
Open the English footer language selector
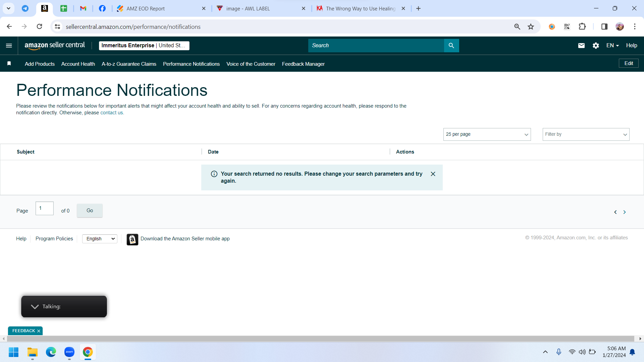(100, 239)
